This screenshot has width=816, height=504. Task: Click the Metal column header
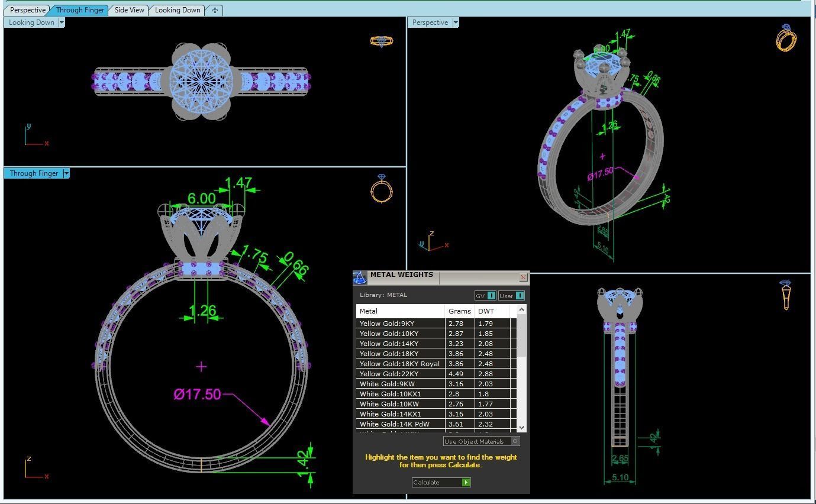(401, 311)
